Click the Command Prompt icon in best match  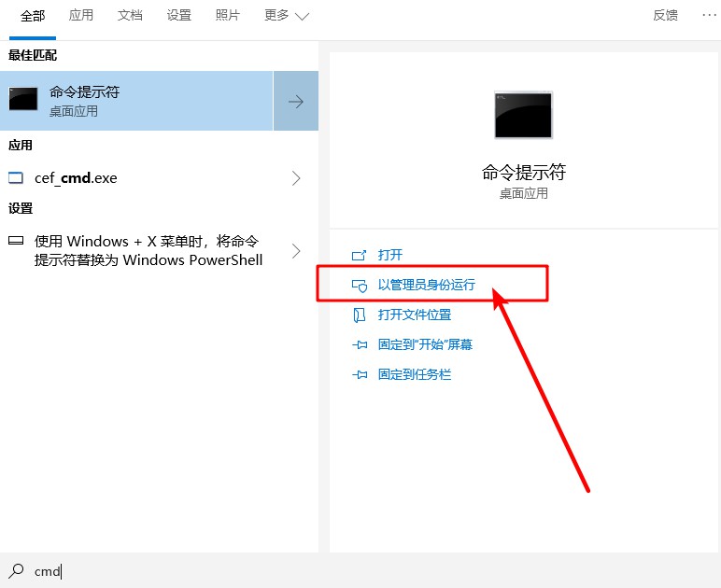click(x=23, y=101)
